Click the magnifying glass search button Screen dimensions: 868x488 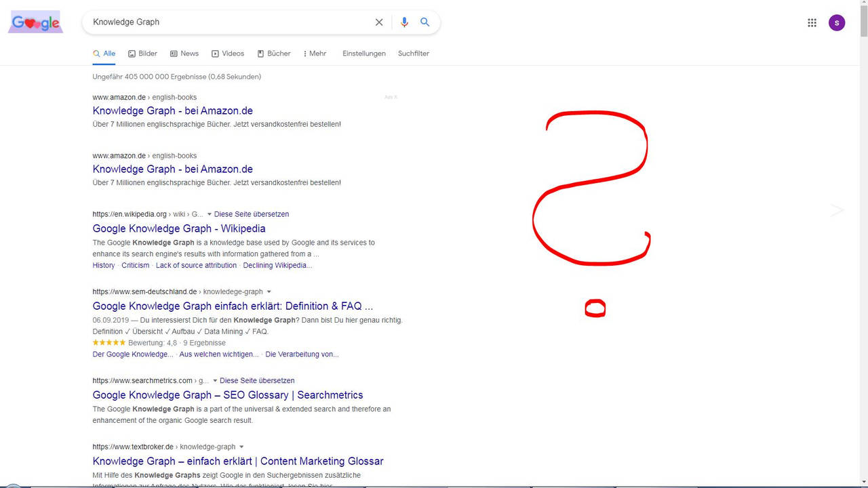(425, 22)
